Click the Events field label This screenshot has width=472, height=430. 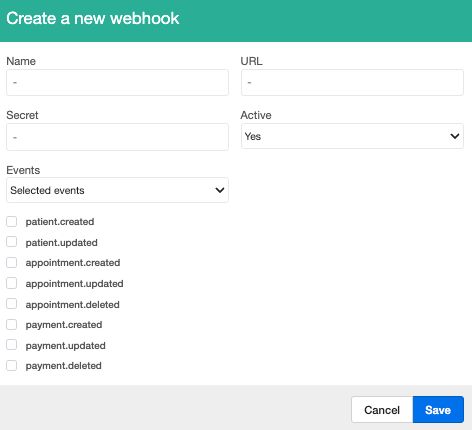point(23,170)
